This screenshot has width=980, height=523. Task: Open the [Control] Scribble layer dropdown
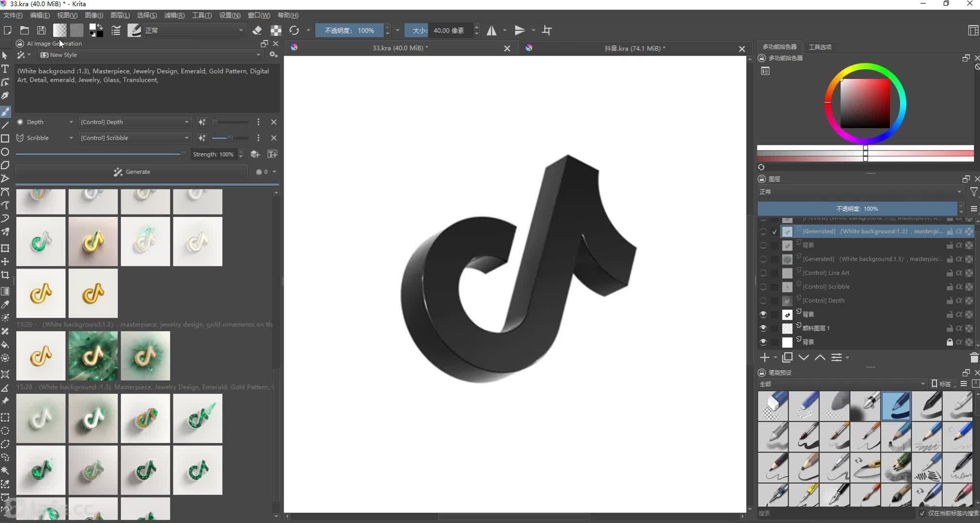click(135, 138)
